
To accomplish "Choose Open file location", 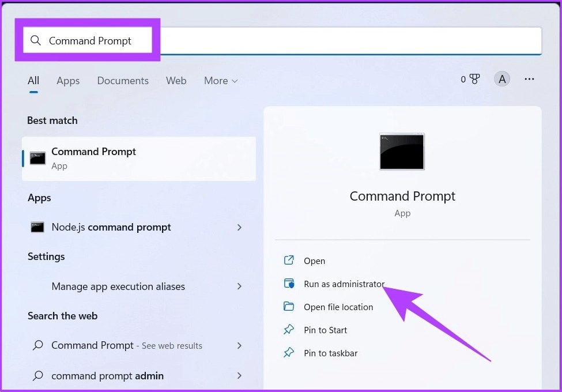I will tap(338, 307).
